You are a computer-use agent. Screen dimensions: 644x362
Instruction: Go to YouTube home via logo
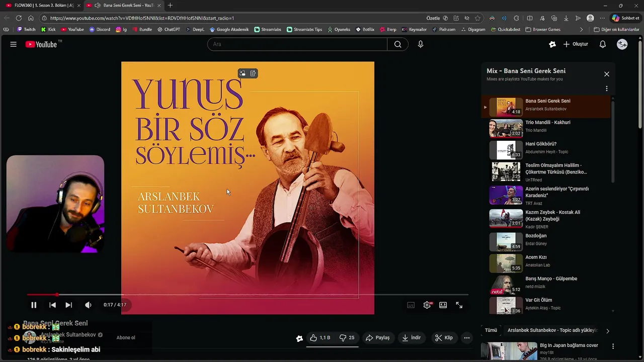(x=41, y=44)
